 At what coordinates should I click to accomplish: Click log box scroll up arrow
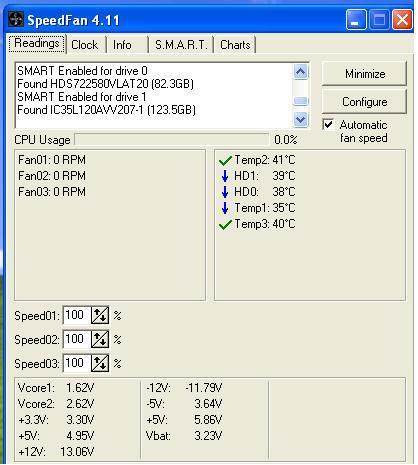(301, 72)
